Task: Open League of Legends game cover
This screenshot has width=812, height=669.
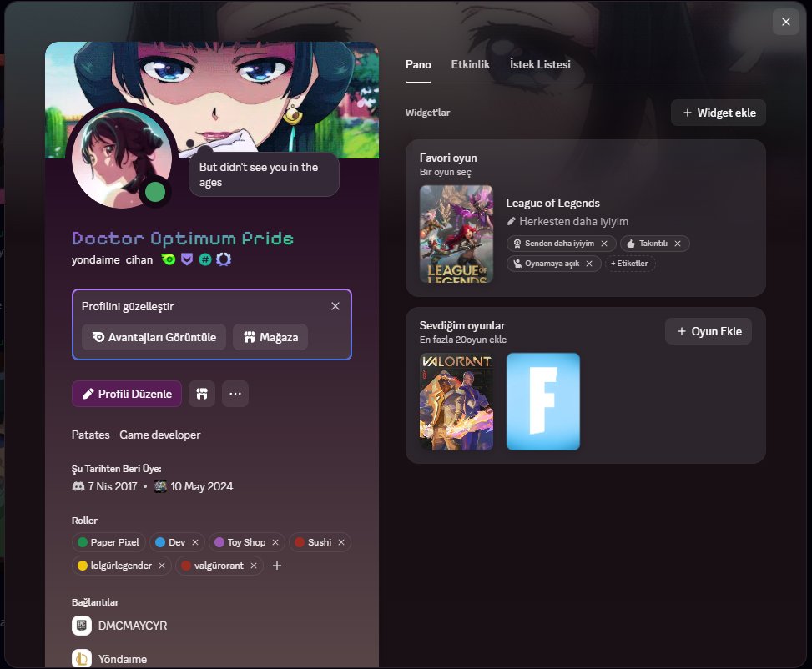Action: pos(456,234)
